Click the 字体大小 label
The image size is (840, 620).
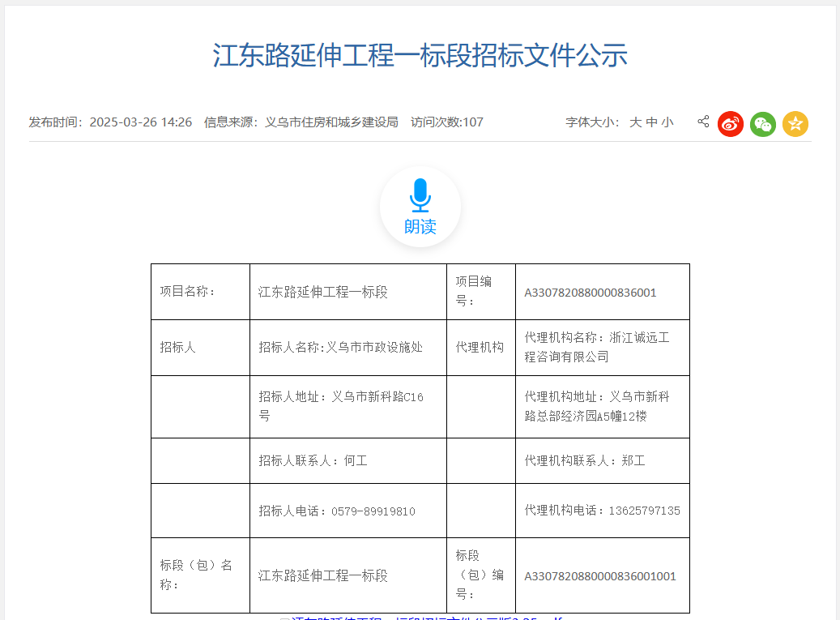(x=592, y=122)
